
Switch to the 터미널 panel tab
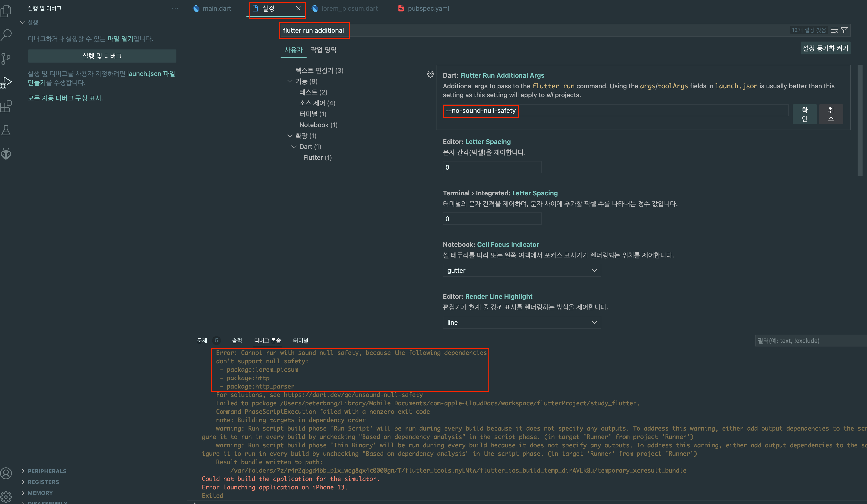300,341
